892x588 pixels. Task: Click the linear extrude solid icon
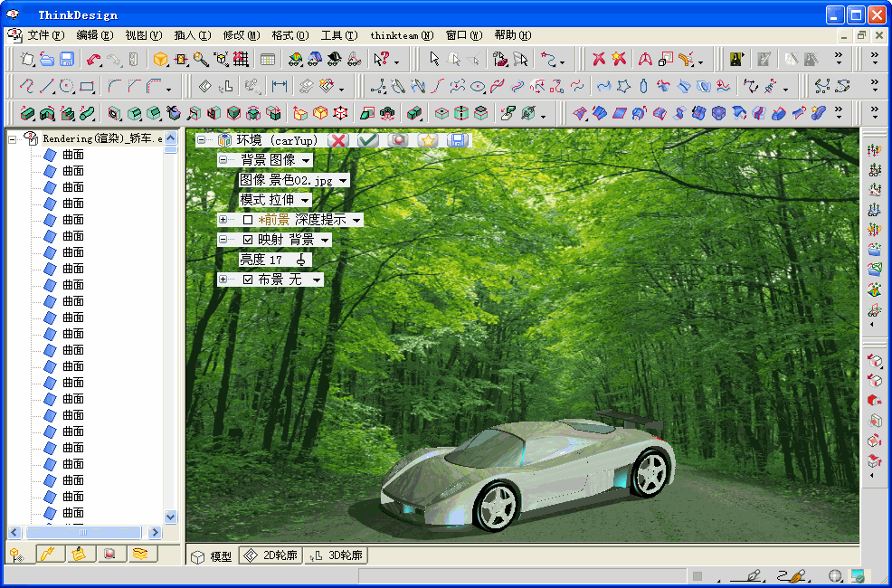(x=27, y=113)
